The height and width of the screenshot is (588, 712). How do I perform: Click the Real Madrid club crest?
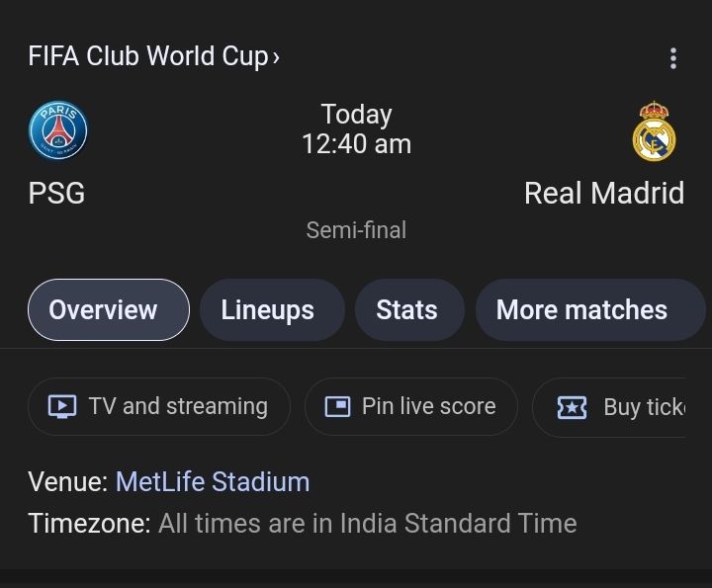[x=654, y=131]
